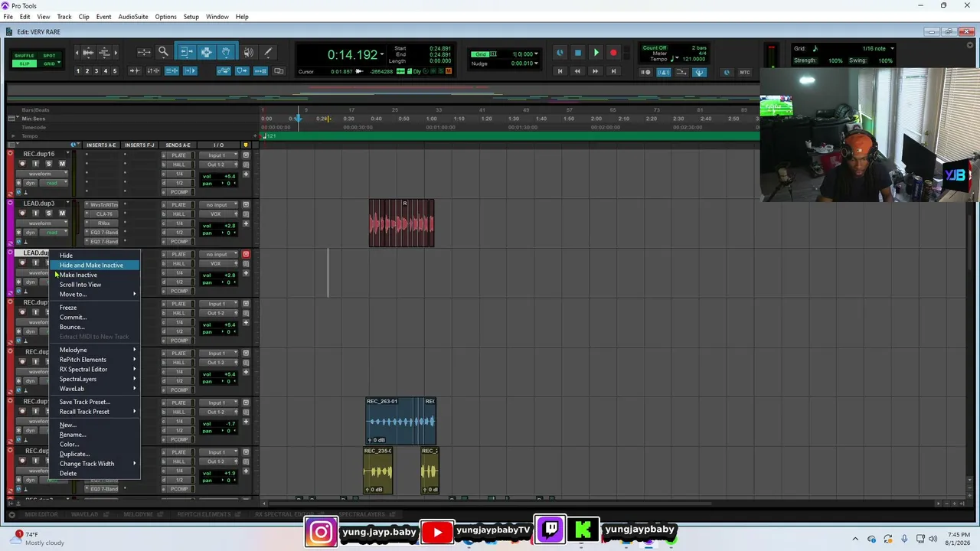This screenshot has height=551, width=980.
Task: Select the red LEAD audio clip
Action: click(401, 223)
